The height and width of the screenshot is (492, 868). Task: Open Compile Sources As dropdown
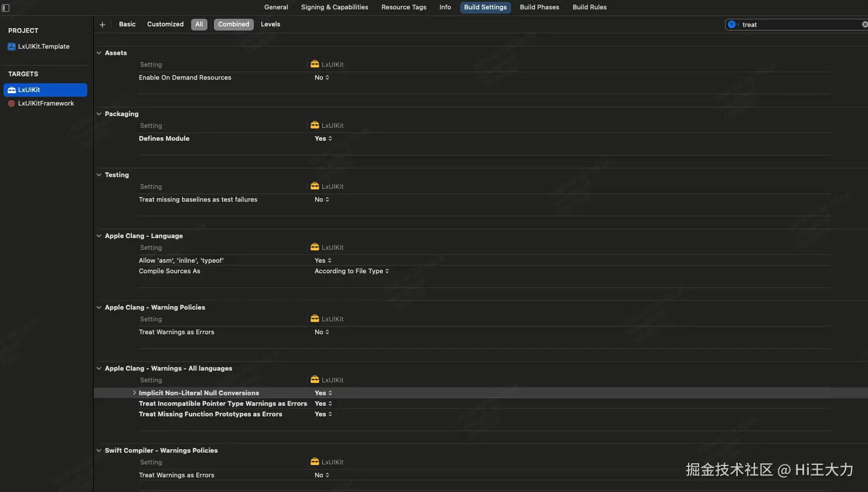click(x=352, y=271)
